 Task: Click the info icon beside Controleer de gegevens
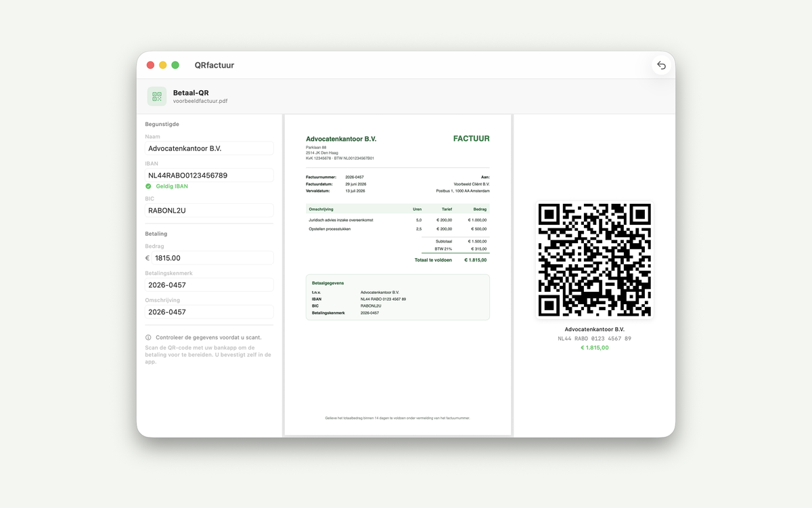(148, 337)
